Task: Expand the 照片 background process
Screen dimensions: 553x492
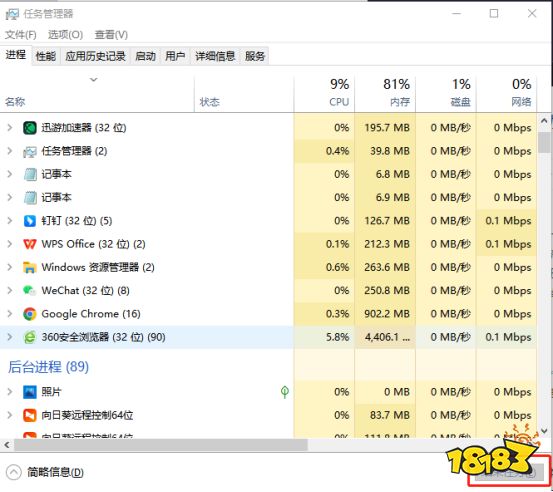Action: (10, 392)
